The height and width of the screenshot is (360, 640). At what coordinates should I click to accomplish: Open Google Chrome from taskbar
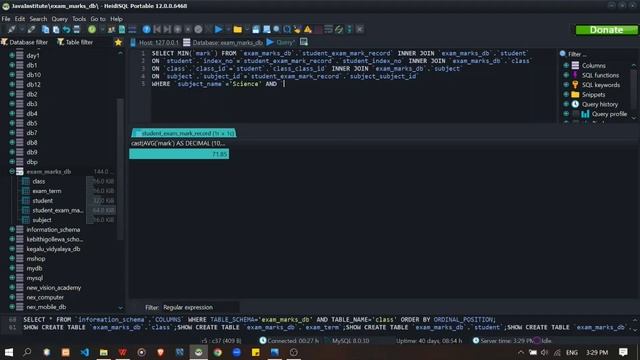click(217, 352)
